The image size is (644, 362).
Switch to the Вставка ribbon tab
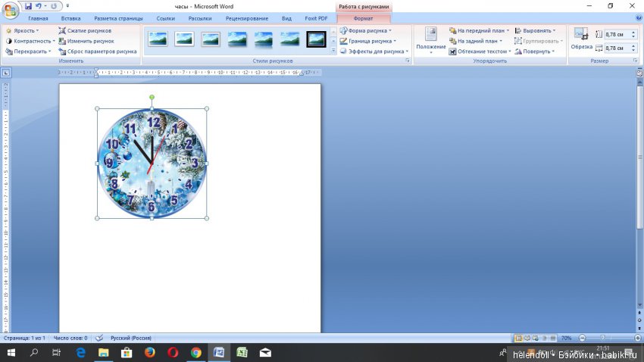tap(70, 18)
